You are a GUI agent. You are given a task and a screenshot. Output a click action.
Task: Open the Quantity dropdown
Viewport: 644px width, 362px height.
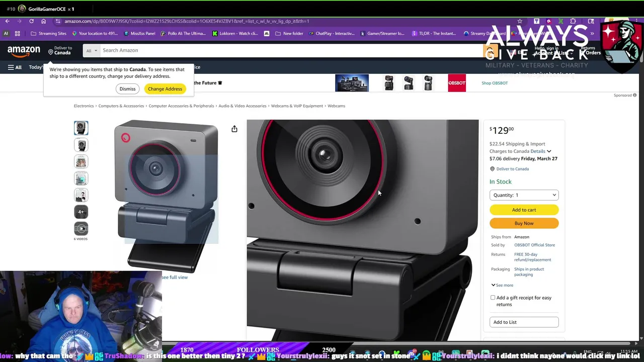coord(524,195)
